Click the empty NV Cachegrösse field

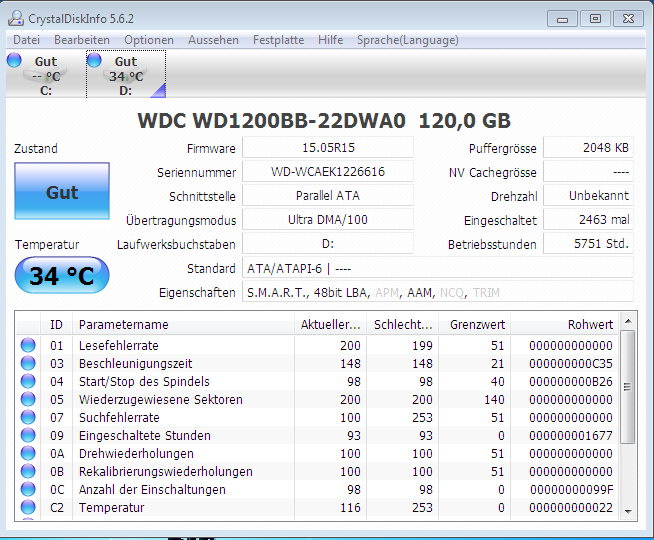click(x=589, y=172)
